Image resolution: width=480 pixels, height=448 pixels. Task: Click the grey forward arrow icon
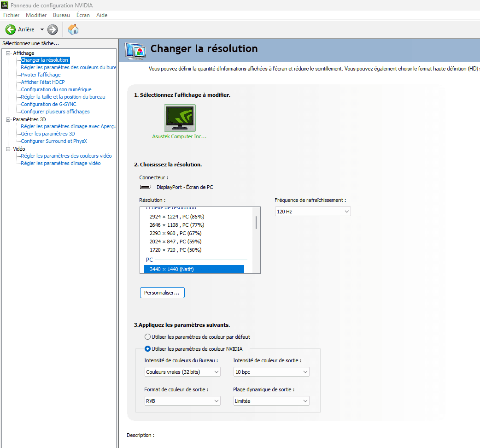(x=53, y=29)
